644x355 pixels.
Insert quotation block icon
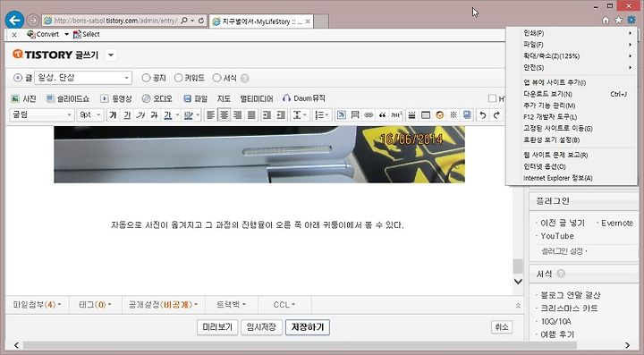click(x=382, y=115)
